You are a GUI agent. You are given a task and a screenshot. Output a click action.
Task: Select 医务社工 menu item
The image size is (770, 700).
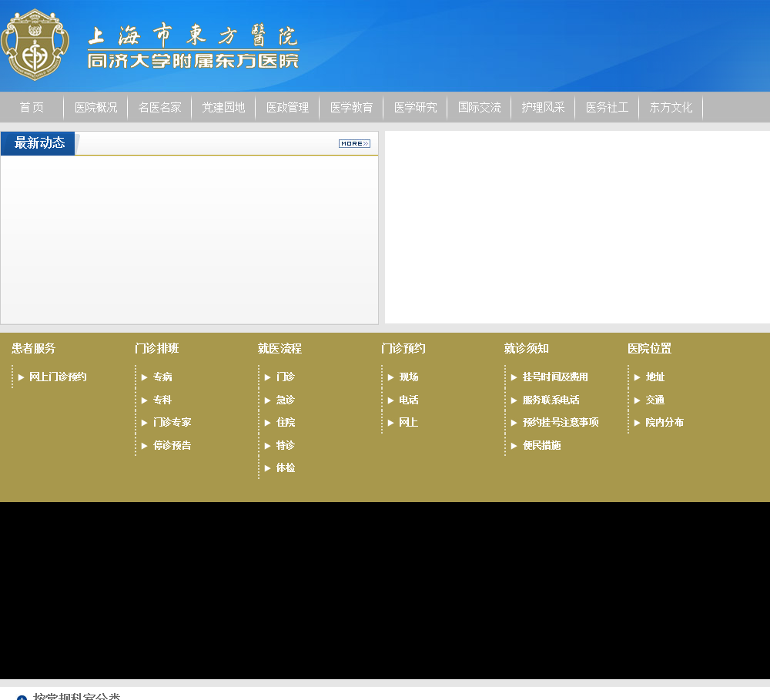607,107
